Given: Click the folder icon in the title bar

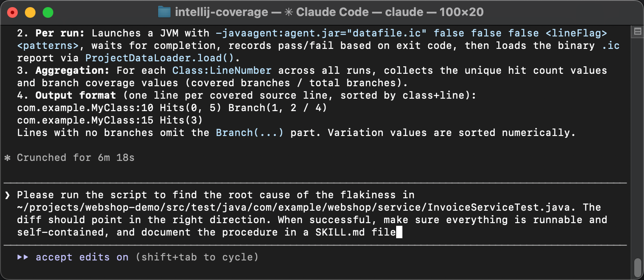Looking at the screenshot, I should [x=165, y=12].
